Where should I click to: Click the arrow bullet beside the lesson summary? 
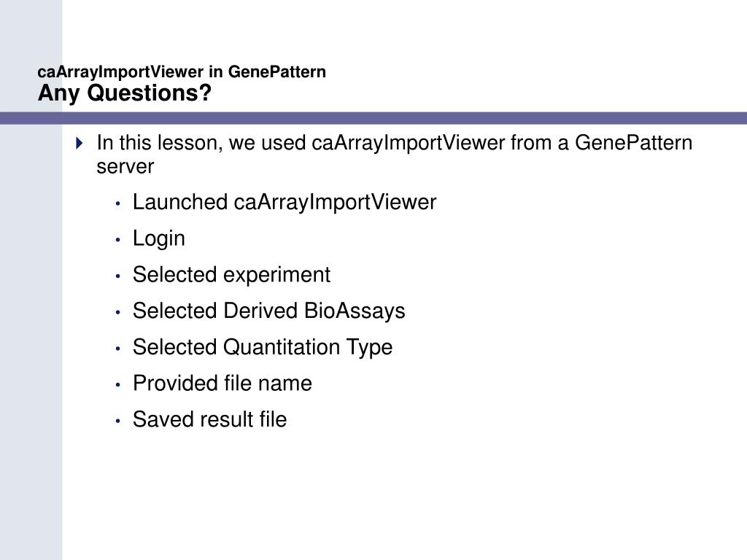click(x=80, y=143)
